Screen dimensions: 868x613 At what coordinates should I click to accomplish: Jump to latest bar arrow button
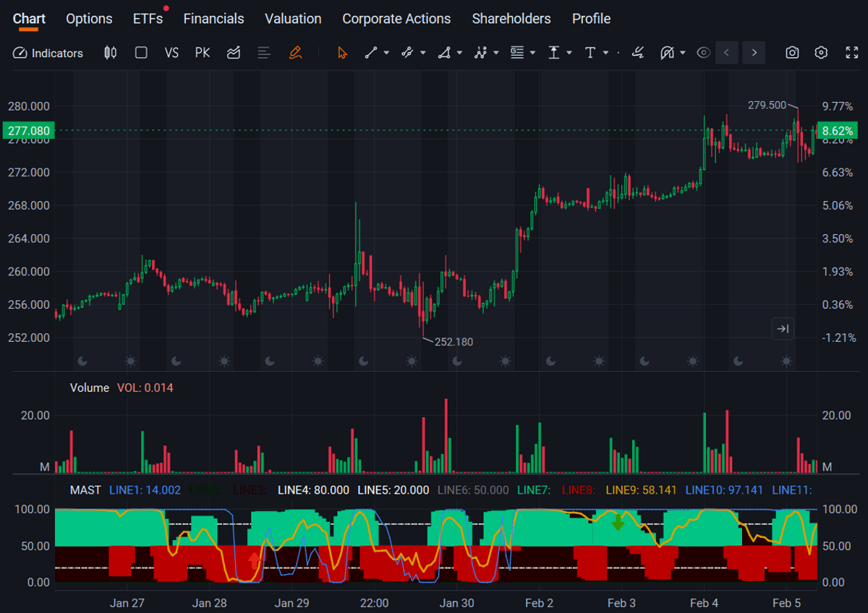pos(783,329)
